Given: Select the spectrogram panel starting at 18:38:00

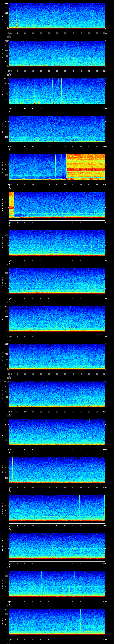Looking at the screenshot, I should 57,356.
